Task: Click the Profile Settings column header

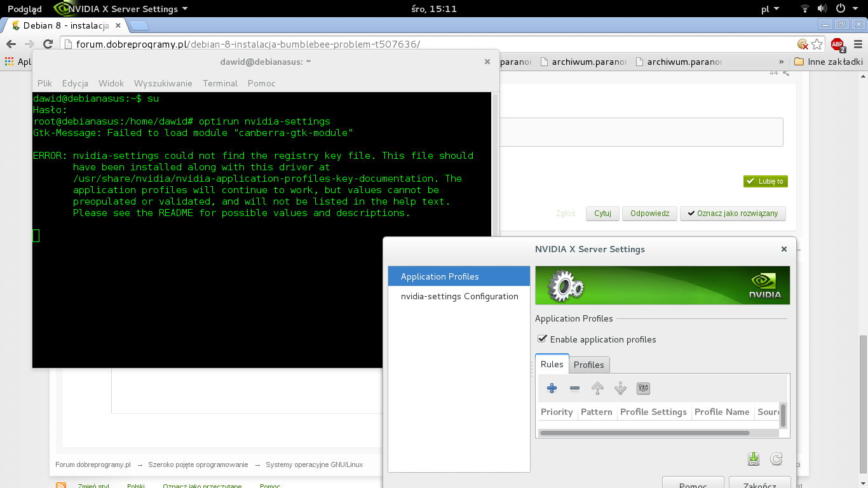Action: 653,412
